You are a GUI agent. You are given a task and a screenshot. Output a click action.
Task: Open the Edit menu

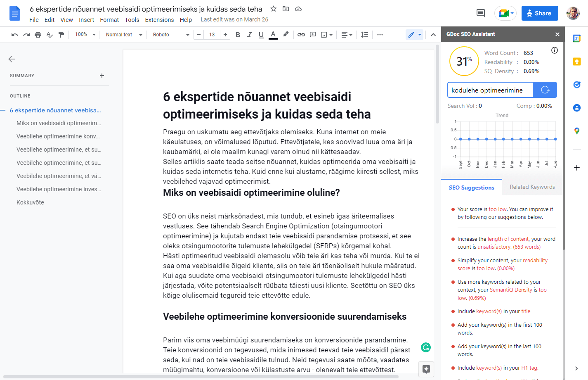(x=50, y=20)
